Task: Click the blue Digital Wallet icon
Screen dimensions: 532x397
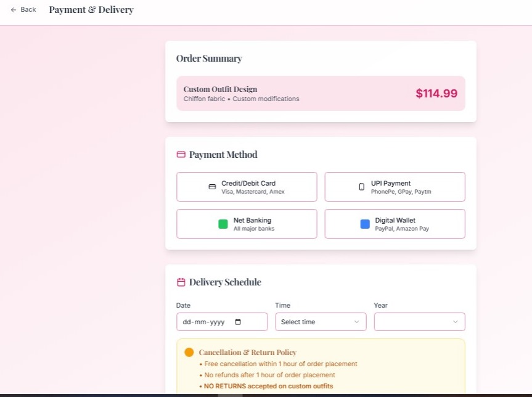Action: (365, 224)
